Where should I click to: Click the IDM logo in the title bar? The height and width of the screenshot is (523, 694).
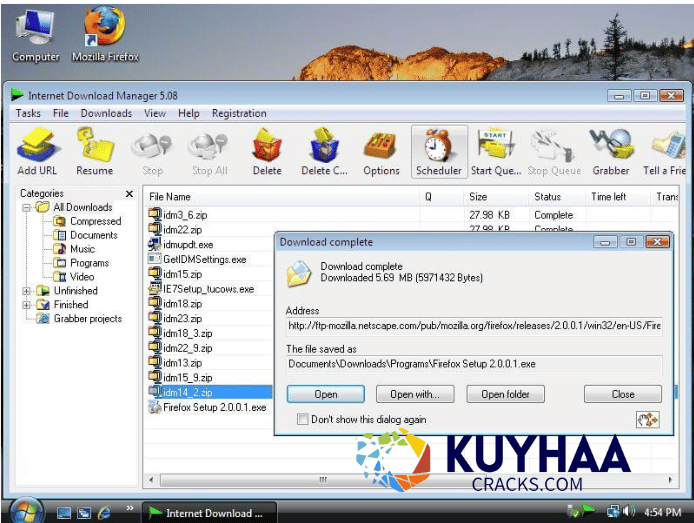click(17, 94)
